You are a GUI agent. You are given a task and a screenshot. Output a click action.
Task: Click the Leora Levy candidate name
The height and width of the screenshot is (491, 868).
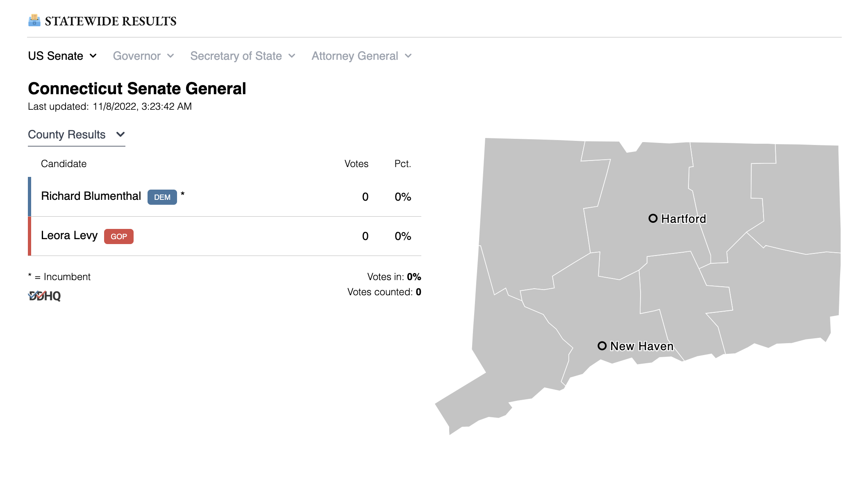[69, 235]
